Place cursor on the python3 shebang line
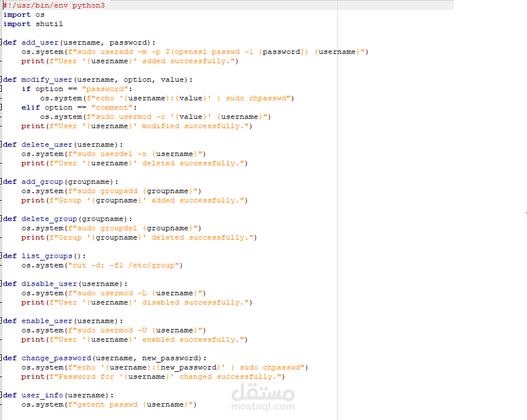This screenshot has height=420, width=527. 54,5
